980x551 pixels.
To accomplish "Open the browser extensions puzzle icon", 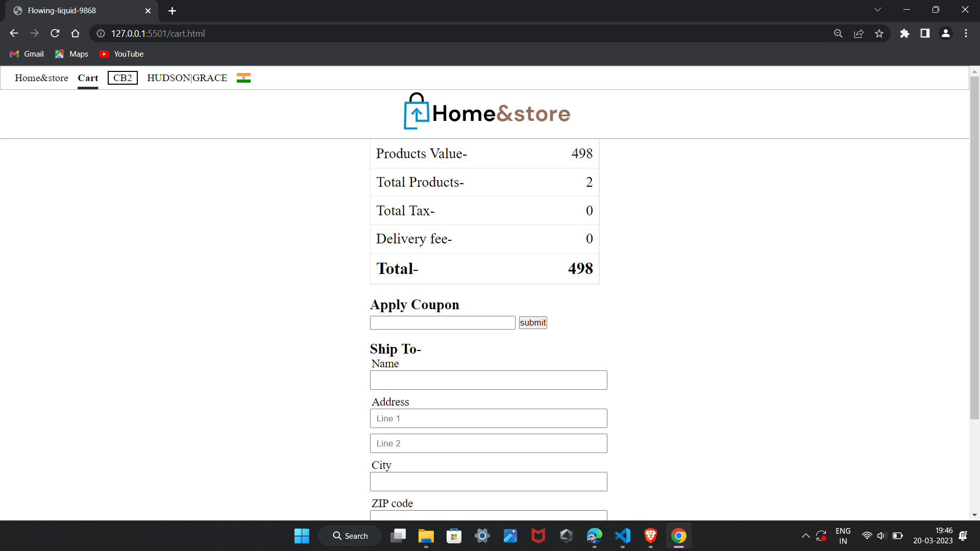I will (x=904, y=33).
